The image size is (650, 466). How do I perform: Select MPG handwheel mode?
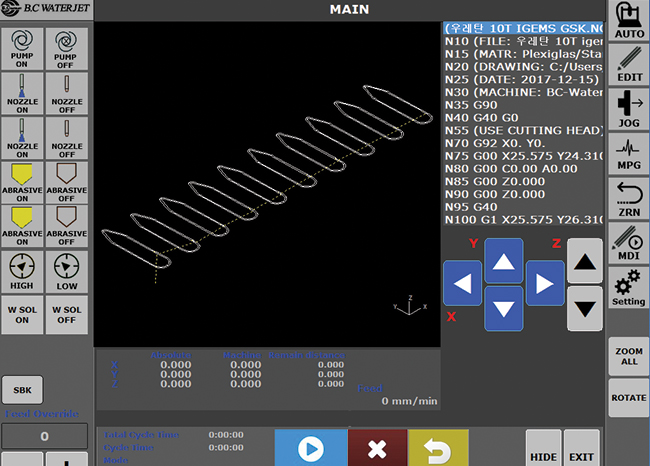(628, 155)
